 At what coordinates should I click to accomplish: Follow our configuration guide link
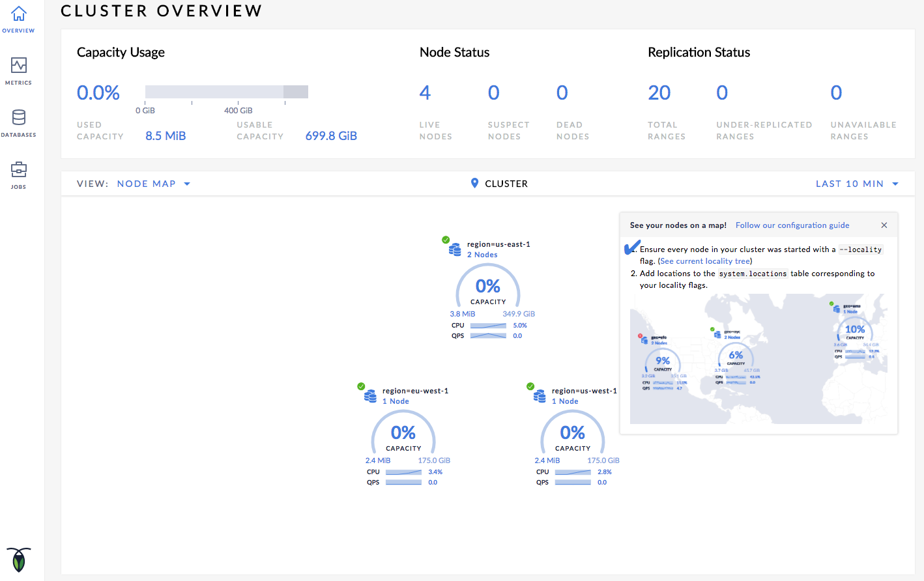[792, 225]
